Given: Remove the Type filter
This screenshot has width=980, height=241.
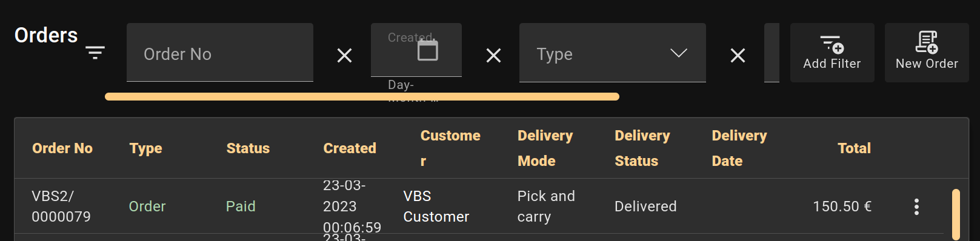Looking at the screenshot, I should coord(738,56).
